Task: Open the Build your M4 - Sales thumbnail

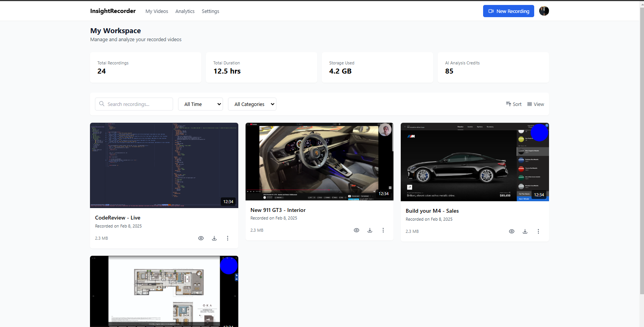Action: (x=475, y=162)
